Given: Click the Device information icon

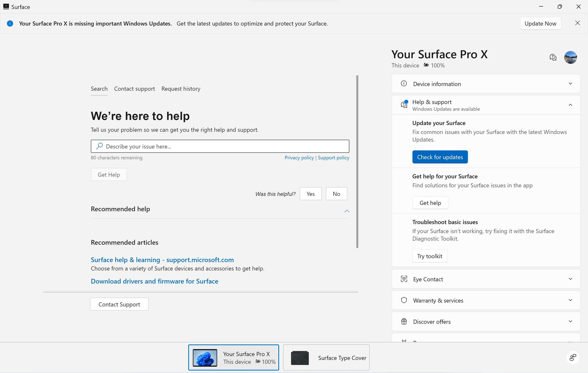Looking at the screenshot, I should [x=403, y=84].
